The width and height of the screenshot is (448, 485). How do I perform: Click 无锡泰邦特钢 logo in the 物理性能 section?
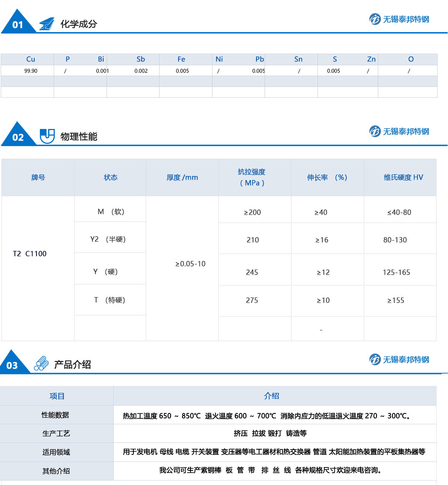click(x=399, y=131)
